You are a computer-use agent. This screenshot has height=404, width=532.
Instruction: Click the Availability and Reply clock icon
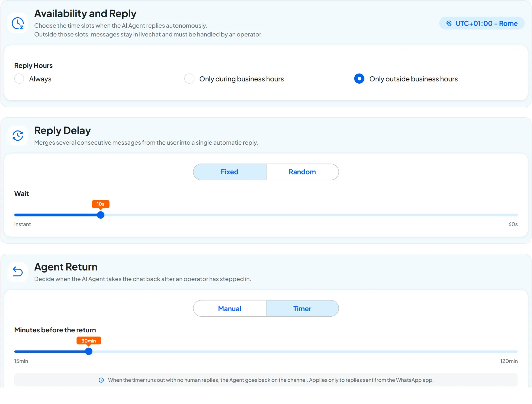pyautogui.click(x=18, y=23)
